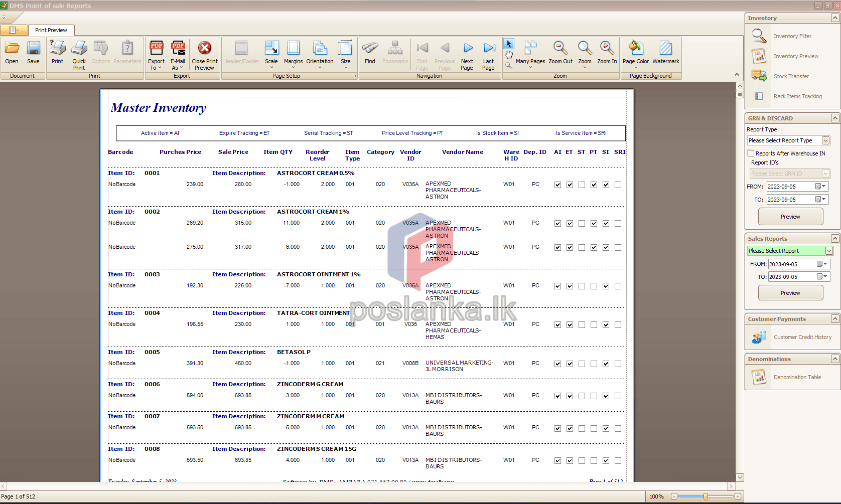Toggle AI checkbox for item 0008
This screenshot has height=504, width=841.
[557, 460]
